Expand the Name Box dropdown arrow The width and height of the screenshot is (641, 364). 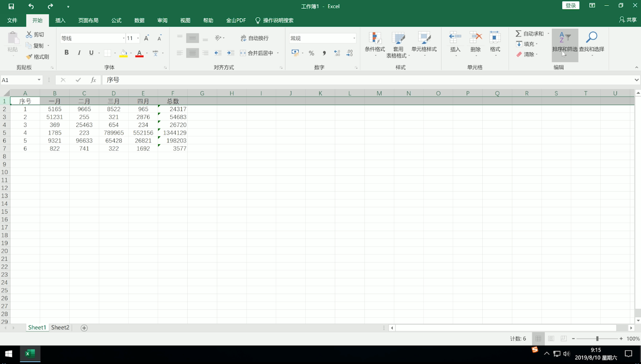pyautogui.click(x=39, y=80)
